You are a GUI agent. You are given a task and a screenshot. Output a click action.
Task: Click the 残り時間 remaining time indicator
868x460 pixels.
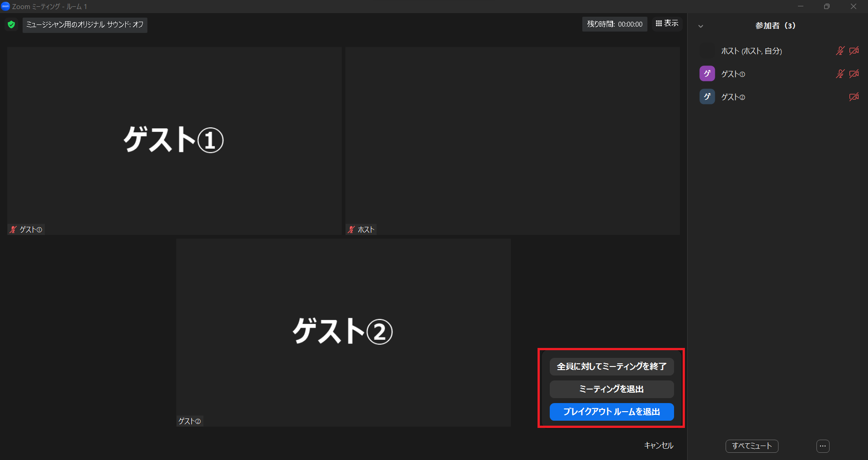pyautogui.click(x=614, y=24)
